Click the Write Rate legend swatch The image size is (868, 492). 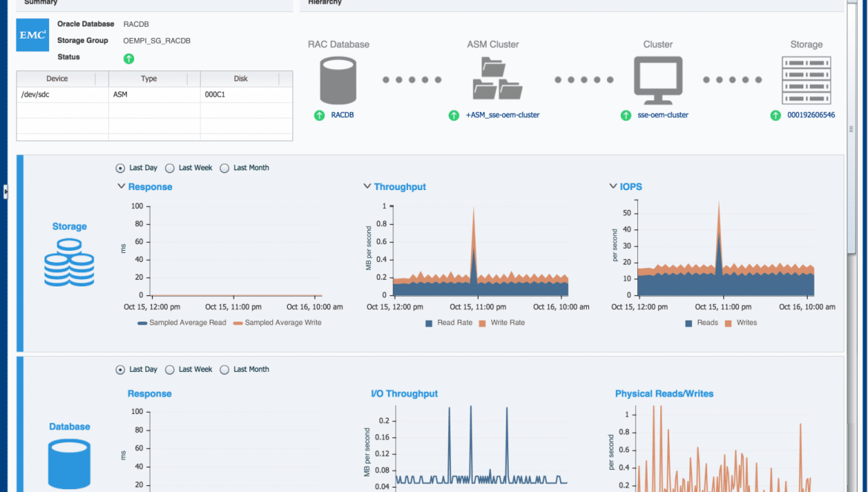[482, 324]
